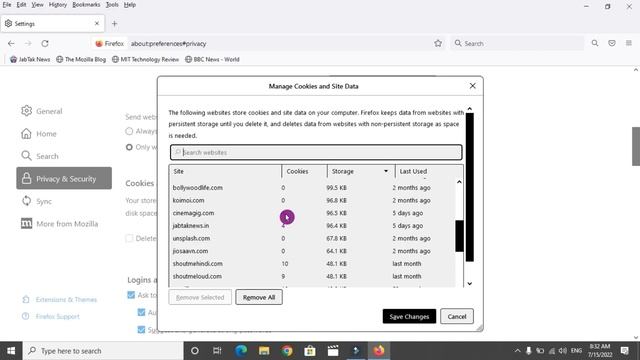
Task: Open Microsoft Store from taskbar
Action: pos(310,351)
